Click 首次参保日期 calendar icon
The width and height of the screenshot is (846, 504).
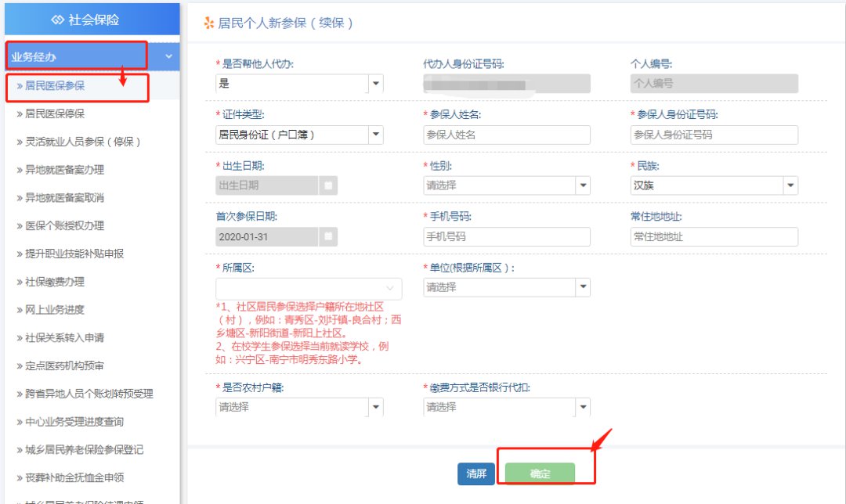(x=328, y=236)
